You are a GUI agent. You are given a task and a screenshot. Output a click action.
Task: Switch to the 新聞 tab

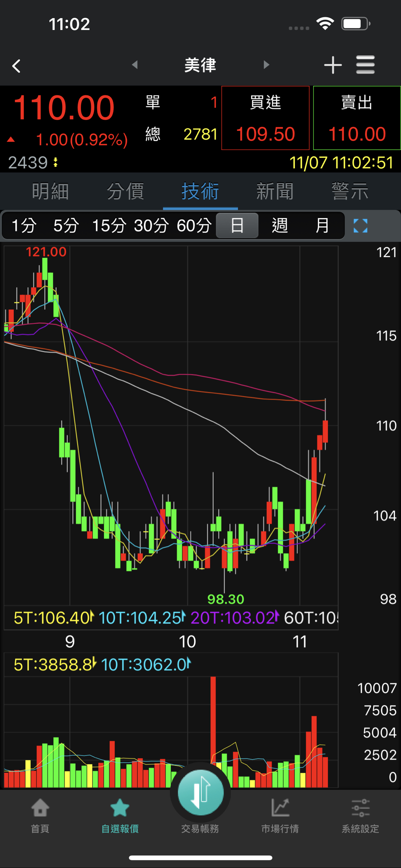[275, 191]
